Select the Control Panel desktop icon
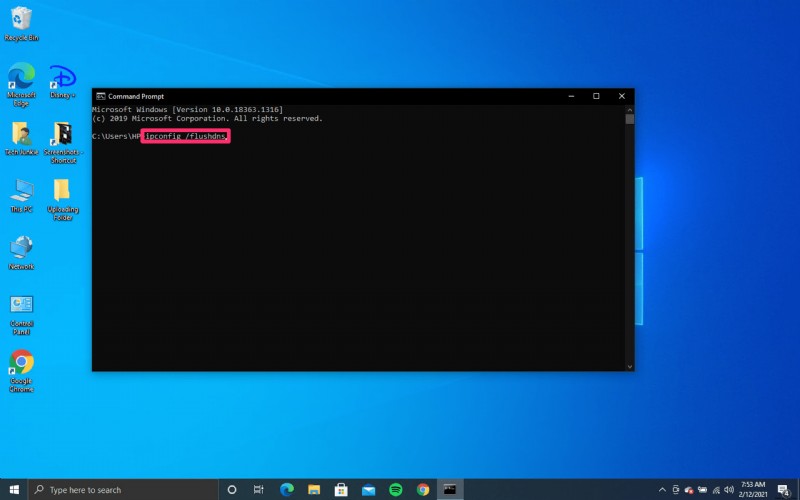The width and height of the screenshot is (800, 500). (21, 314)
